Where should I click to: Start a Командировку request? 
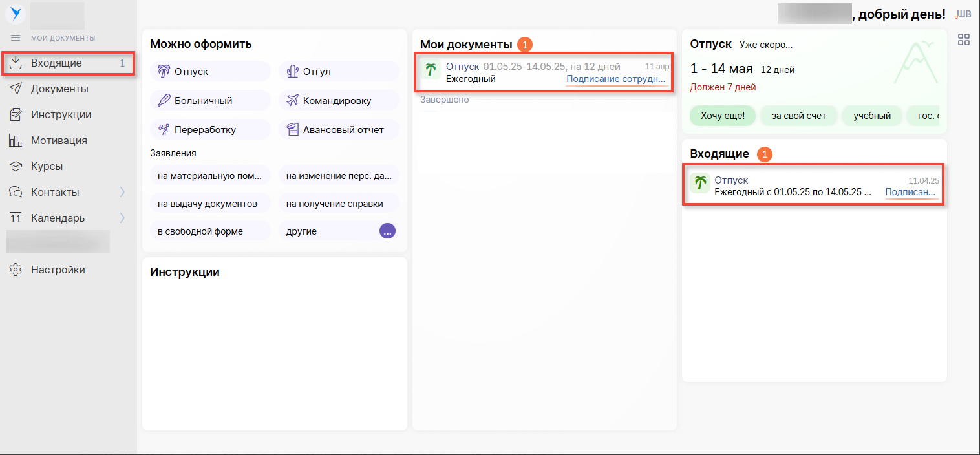[337, 100]
